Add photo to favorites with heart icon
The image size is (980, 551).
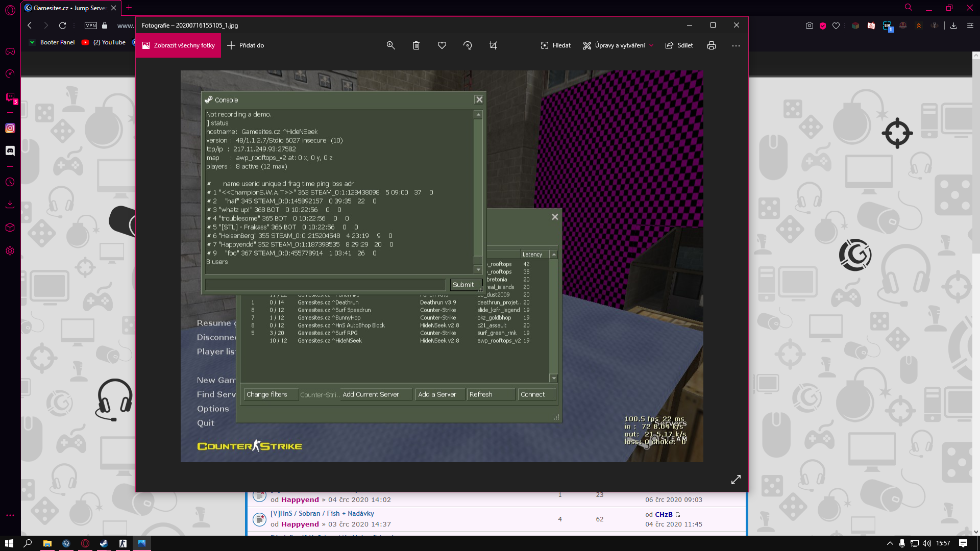pos(442,45)
